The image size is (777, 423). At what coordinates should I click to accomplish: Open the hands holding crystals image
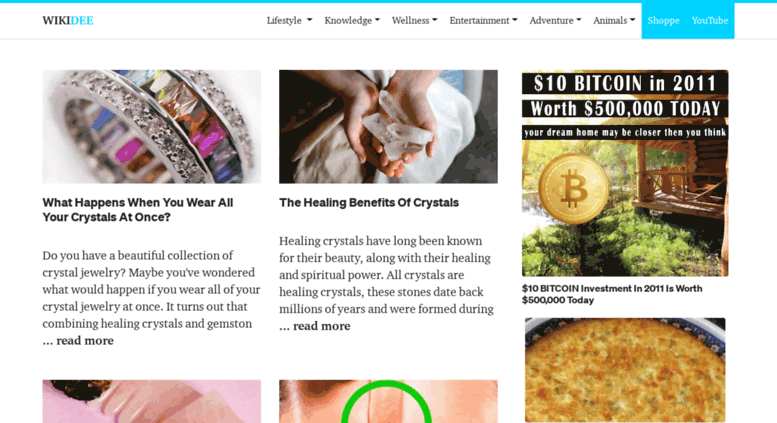click(388, 126)
